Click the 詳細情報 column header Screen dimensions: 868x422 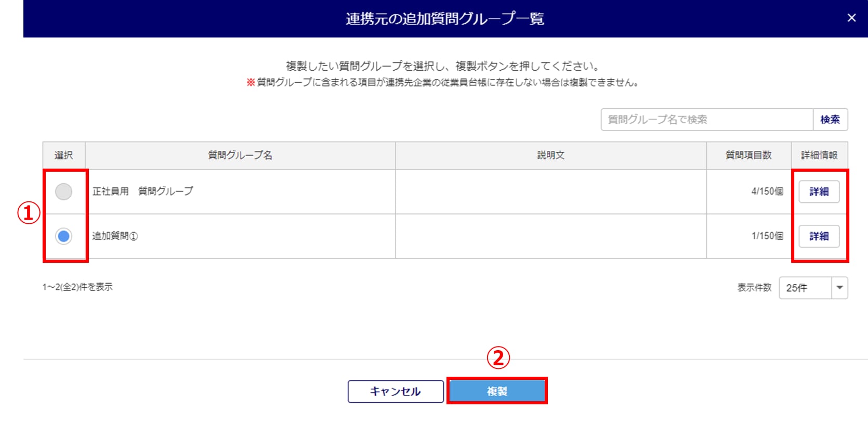819,155
